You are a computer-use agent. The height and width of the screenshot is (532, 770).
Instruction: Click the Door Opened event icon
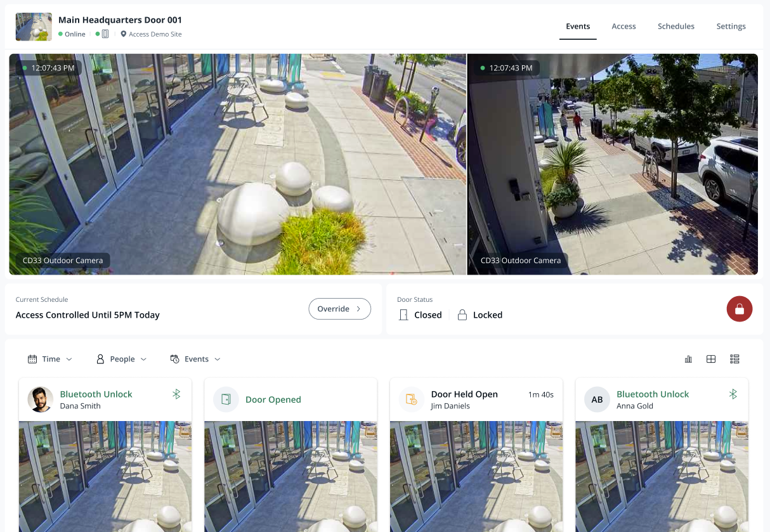226,399
